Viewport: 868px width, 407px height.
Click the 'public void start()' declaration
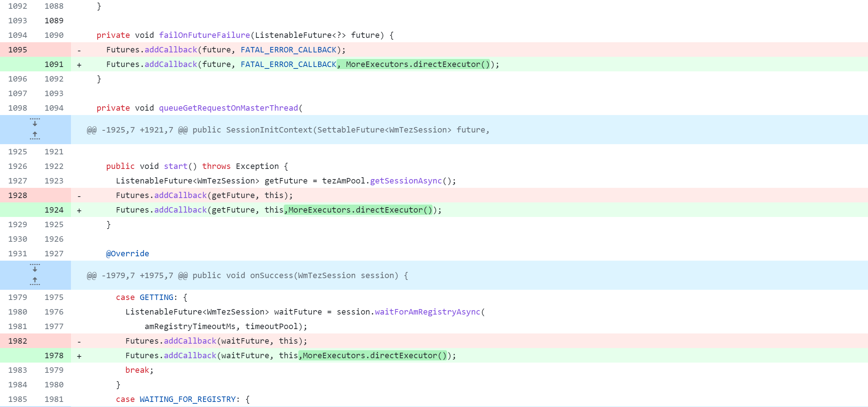click(x=151, y=166)
